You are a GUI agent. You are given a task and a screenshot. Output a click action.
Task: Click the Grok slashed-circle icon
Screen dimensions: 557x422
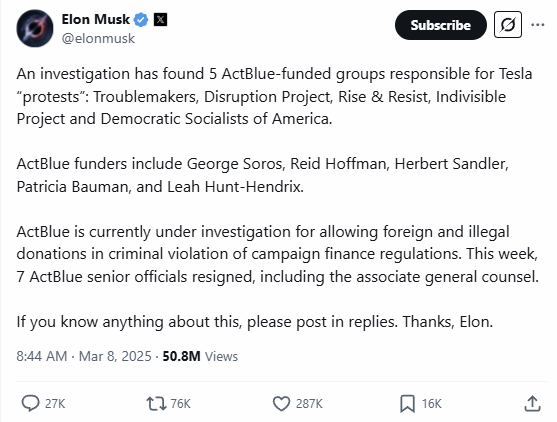508,25
